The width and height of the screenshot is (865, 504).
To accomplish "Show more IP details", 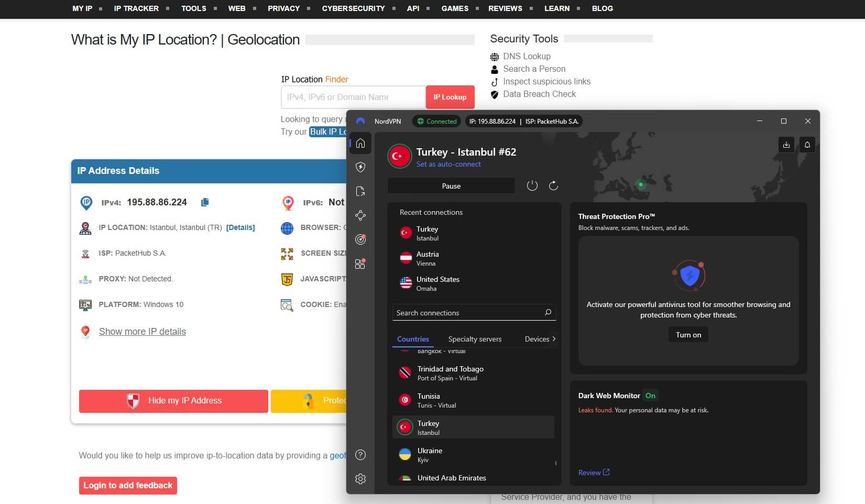I will coord(142,331).
